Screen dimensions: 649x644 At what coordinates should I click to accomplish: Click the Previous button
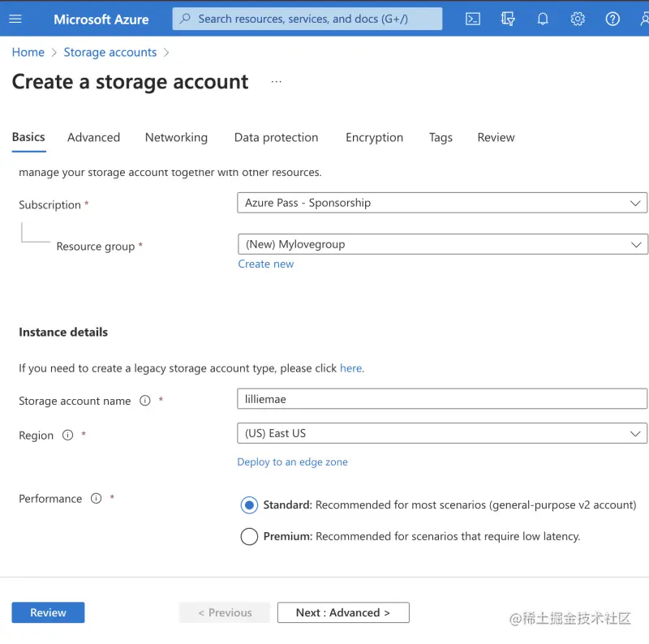225,612
